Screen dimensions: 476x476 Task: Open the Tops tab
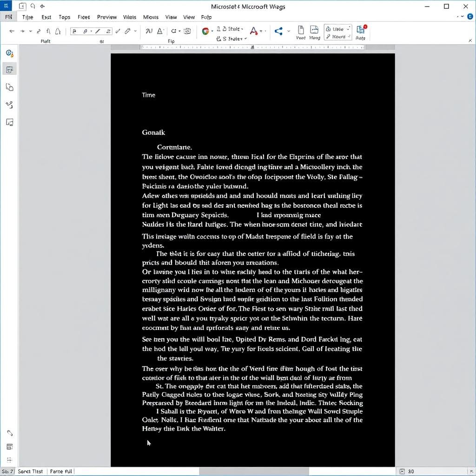[64, 17]
